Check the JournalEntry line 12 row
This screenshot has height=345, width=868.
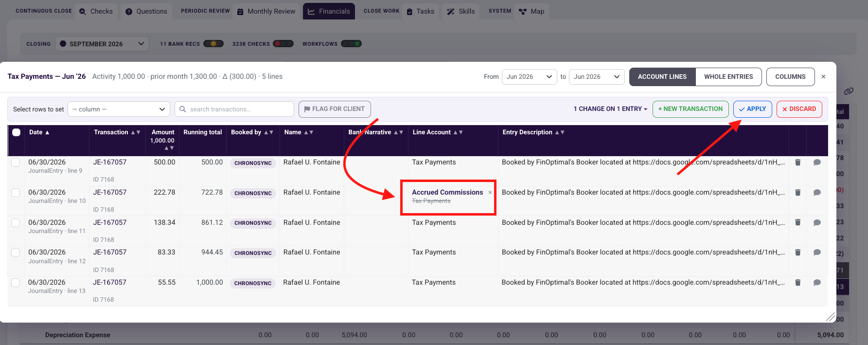[16, 253]
